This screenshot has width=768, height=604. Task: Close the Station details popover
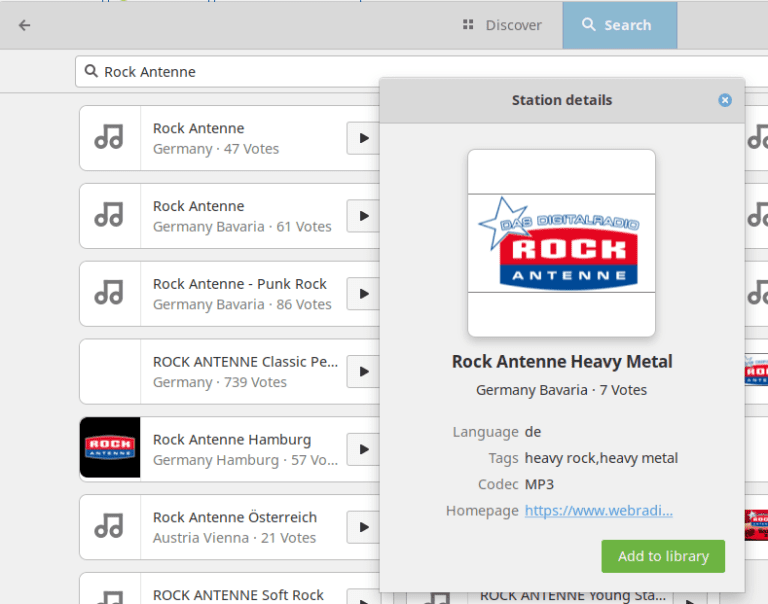point(725,100)
